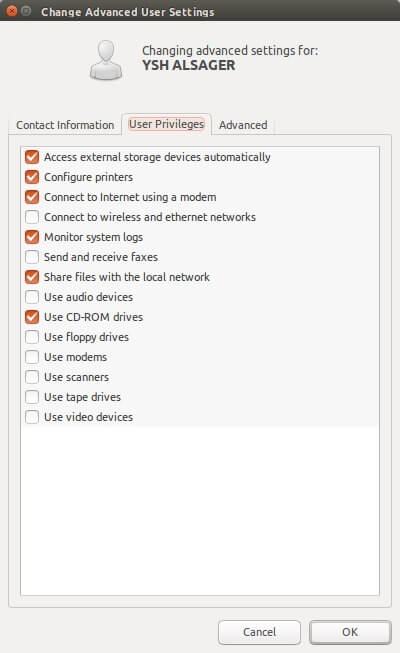Viewport: 400px width, 653px height.
Task: Click the Cancel button
Action: (x=259, y=632)
